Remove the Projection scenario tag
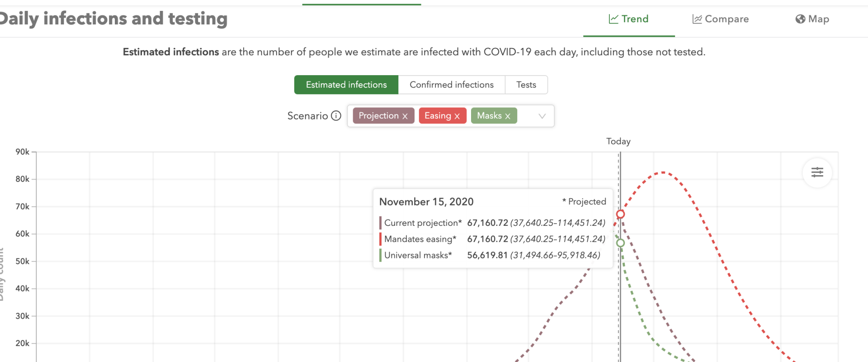The height and width of the screenshot is (362, 868). tap(405, 116)
